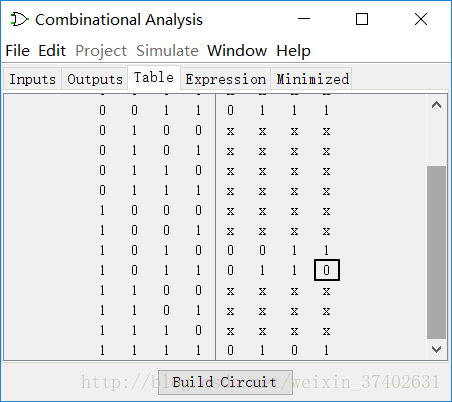The image size is (452, 402).
Task: Toggle the last output 1 in row 1010
Action: pyautogui.click(x=326, y=250)
